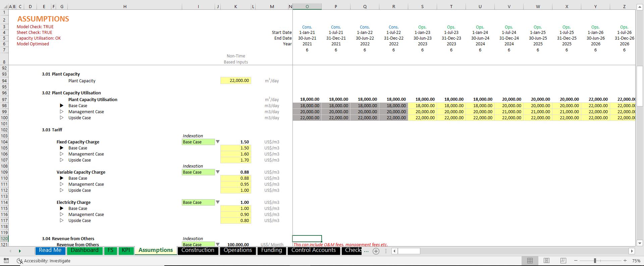Select Upside Case for Fixed Capacity Charge
This screenshot has width=644, height=266.
tap(62, 160)
